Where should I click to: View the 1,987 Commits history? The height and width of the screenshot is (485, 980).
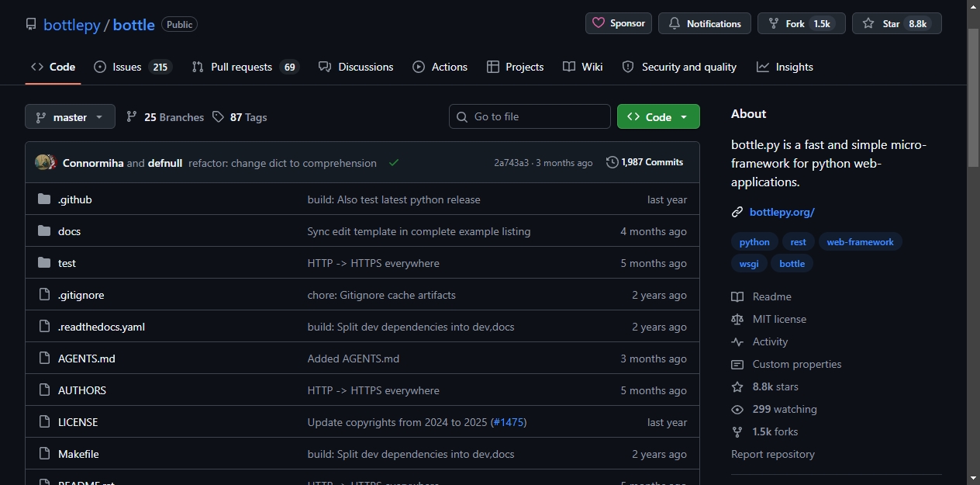pos(645,162)
